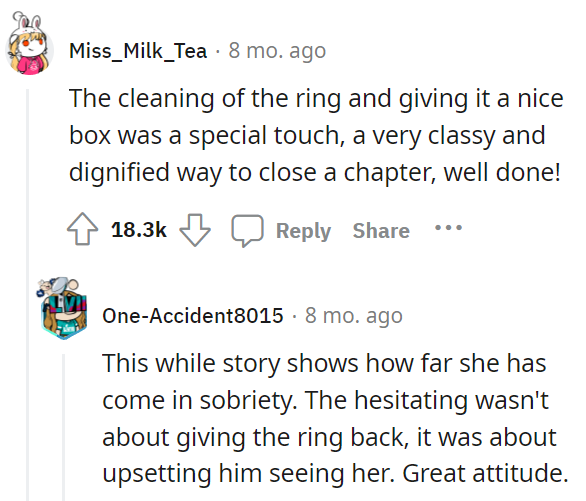Image resolution: width=586 pixels, height=501 pixels.
Task: Collapse One-Accident8015's reply via its thread line
Action: point(63,427)
